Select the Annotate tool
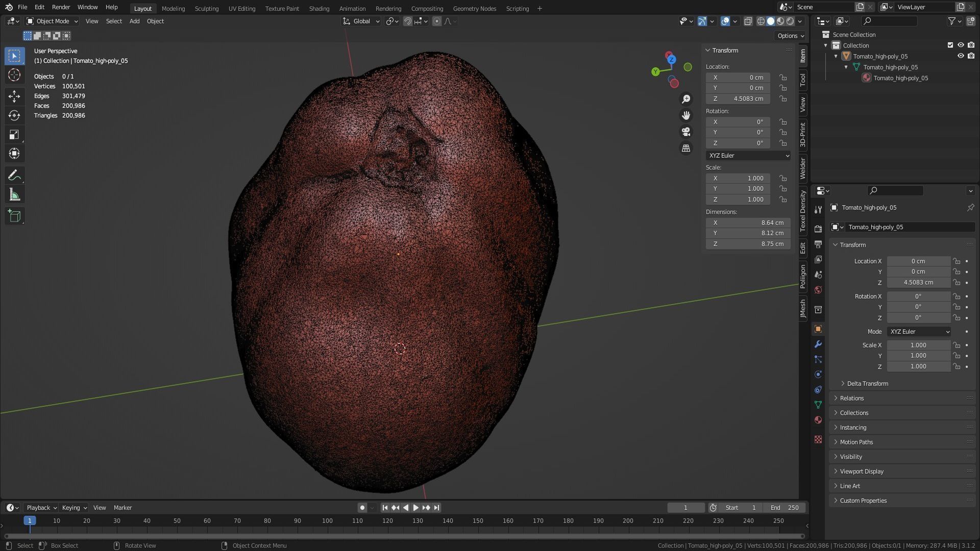The image size is (980, 551). click(x=14, y=176)
